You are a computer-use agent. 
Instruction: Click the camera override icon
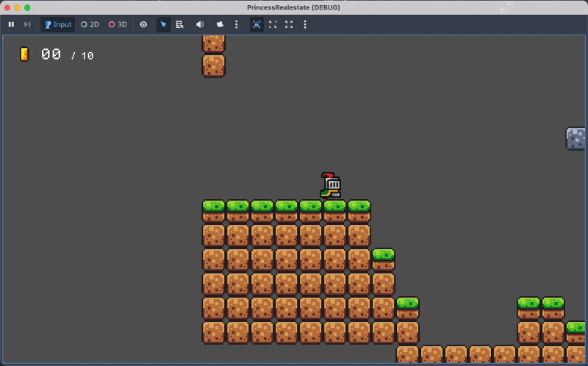tap(220, 24)
